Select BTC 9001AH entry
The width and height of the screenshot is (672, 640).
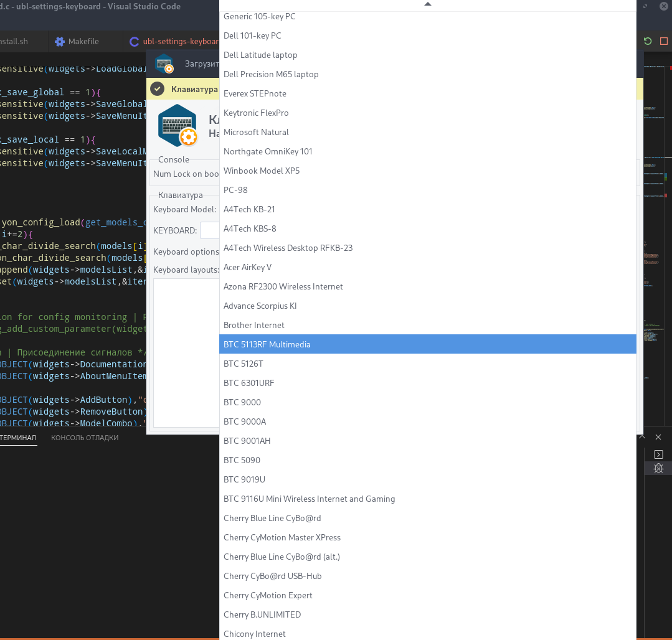[427, 440]
